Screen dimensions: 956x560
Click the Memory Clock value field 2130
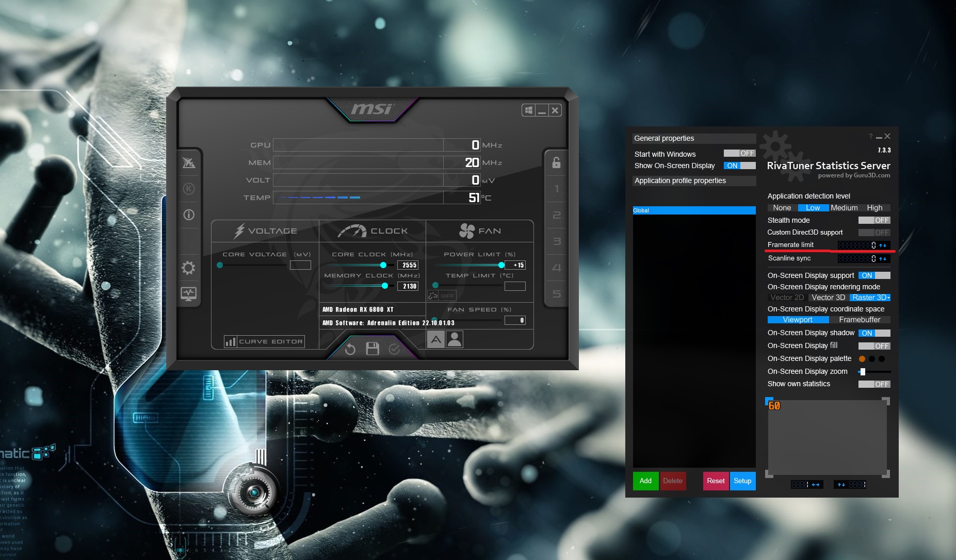click(x=408, y=286)
